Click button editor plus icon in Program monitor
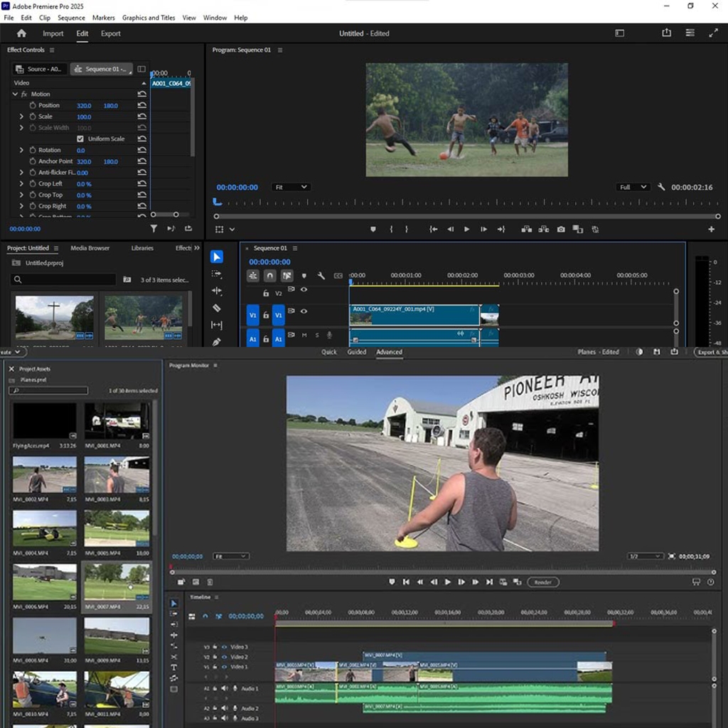Screen dimensions: 728x728 pyautogui.click(x=711, y=230)
